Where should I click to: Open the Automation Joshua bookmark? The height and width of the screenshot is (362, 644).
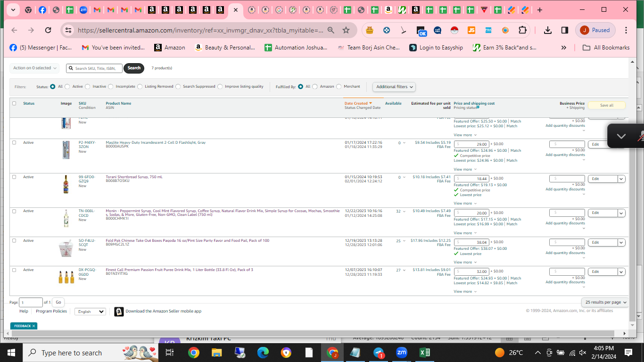tap(296, 48)
